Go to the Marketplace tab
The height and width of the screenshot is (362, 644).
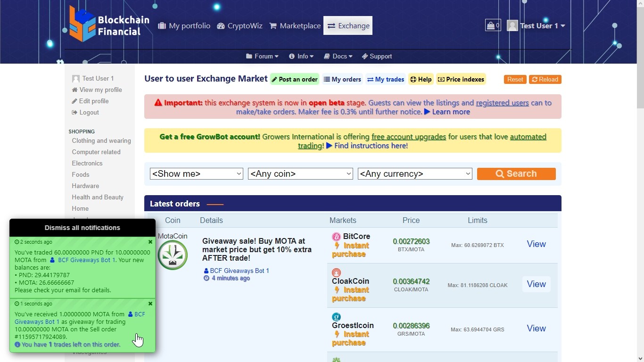point(295,26)
